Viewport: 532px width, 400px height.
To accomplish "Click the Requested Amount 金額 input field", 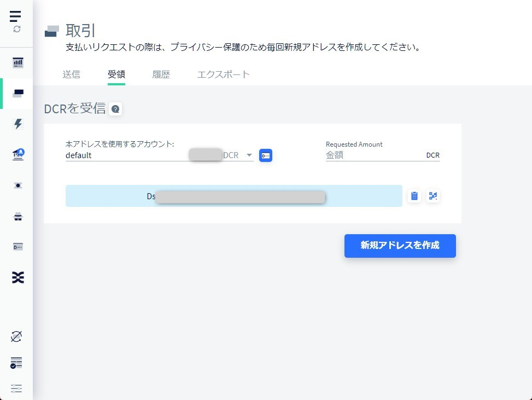I will click(375, 155).
